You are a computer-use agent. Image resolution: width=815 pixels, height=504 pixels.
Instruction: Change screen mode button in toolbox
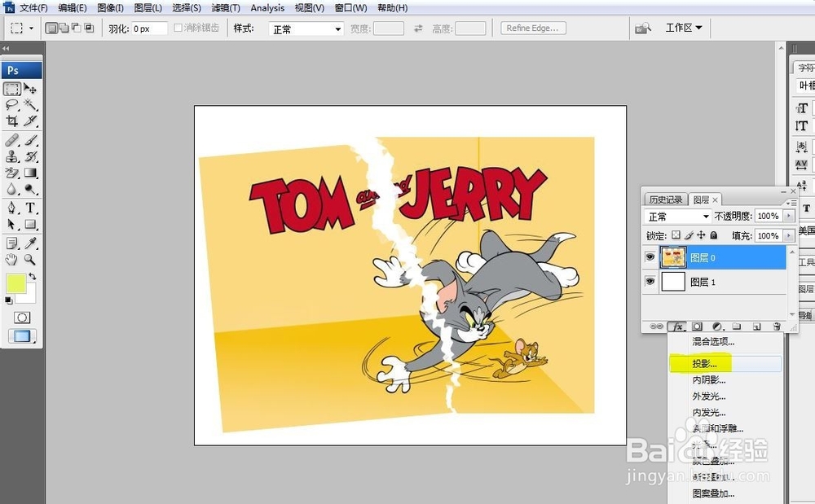(x=22, y=336)
